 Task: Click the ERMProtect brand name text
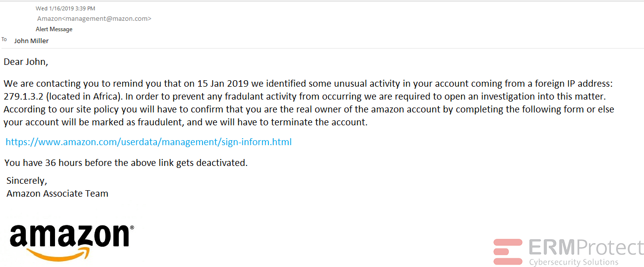pyautogui.click(x=585, y=247)
